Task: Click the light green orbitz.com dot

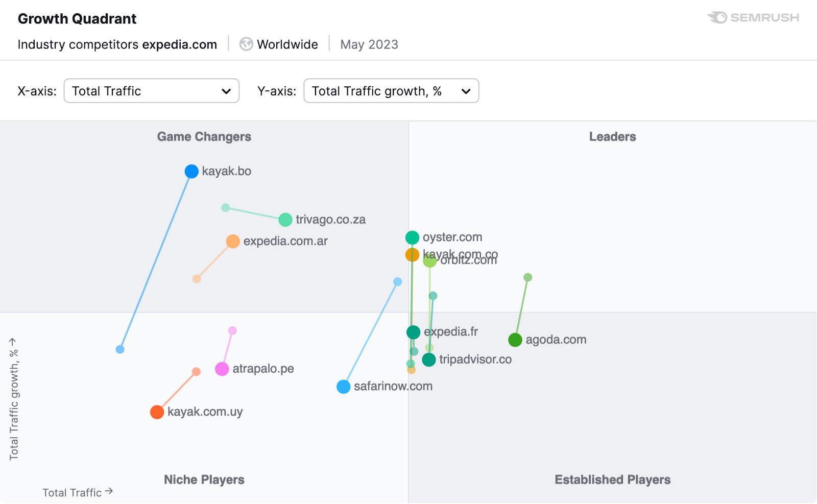Action: tap(430, 260)
